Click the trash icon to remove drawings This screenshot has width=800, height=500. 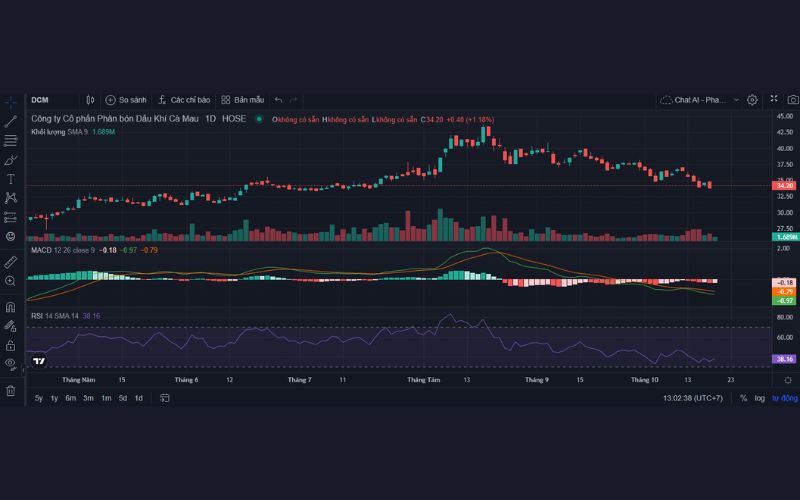pyautogui.click(x=11, y=391)
